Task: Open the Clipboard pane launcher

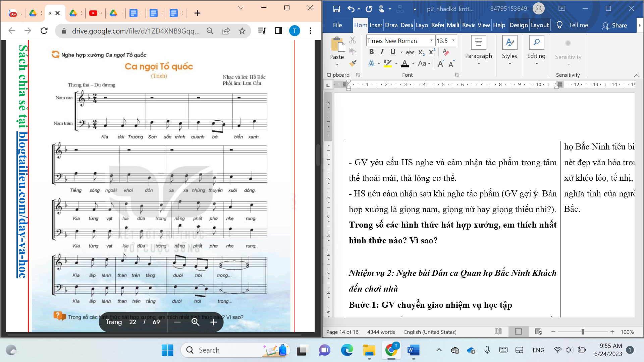Action: click(x=358, y=75)
